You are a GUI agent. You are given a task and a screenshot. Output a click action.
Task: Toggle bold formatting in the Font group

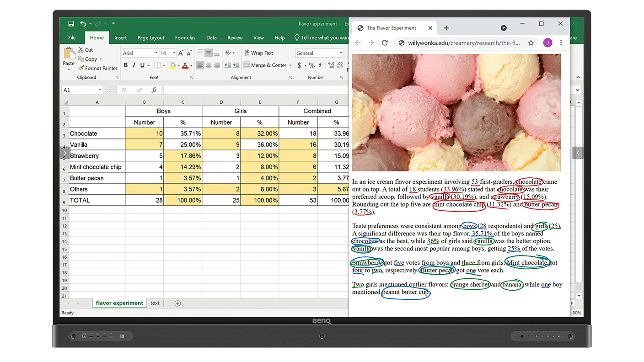(x=126, y=65)
